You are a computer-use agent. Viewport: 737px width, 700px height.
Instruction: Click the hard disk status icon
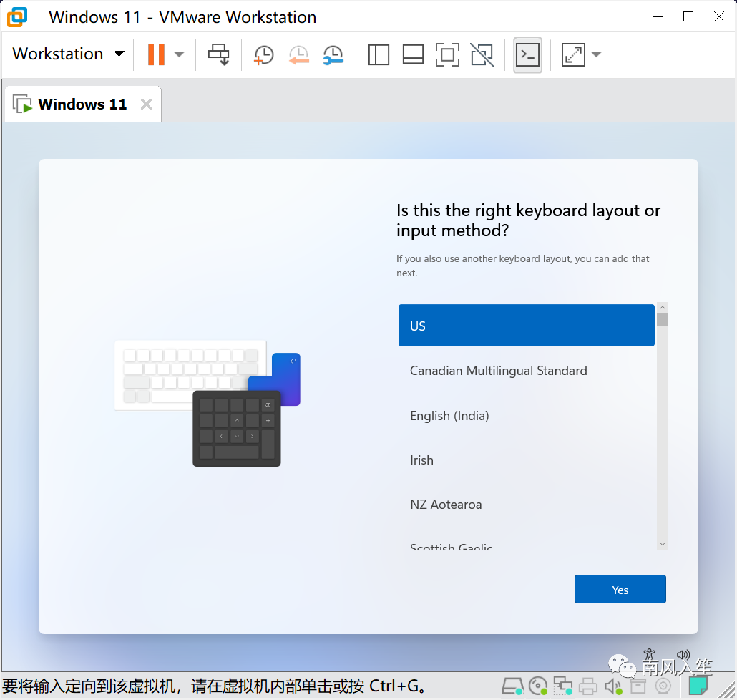pyautogui.click(x=512, y=686)
